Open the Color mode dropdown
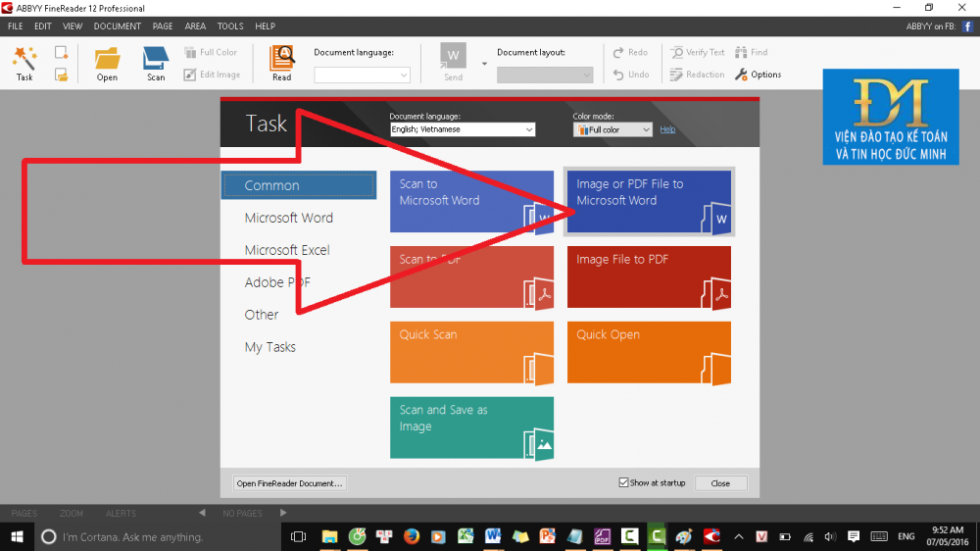The height and width of the screenshot is (551, 980). point(612,129)
